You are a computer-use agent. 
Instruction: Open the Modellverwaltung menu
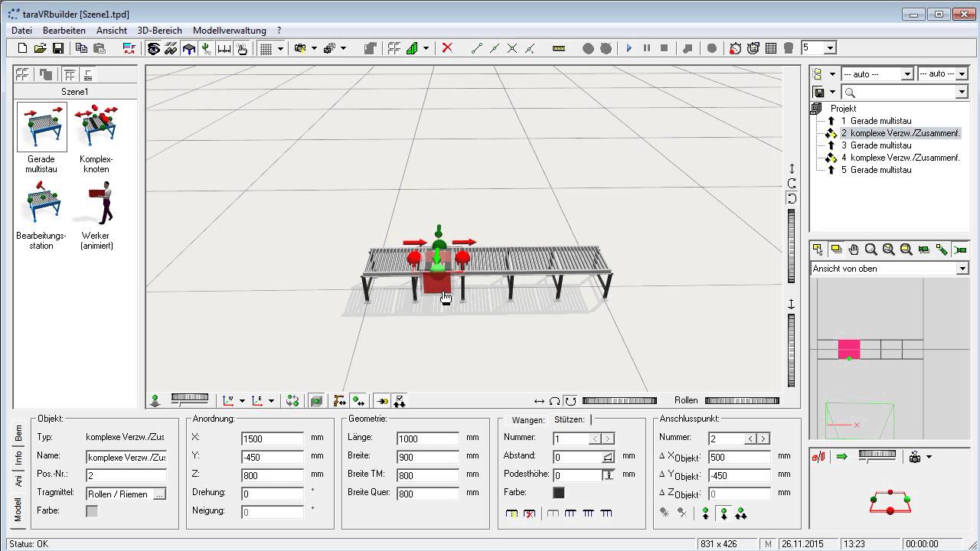pyautogui.click(x=230, y=31)
